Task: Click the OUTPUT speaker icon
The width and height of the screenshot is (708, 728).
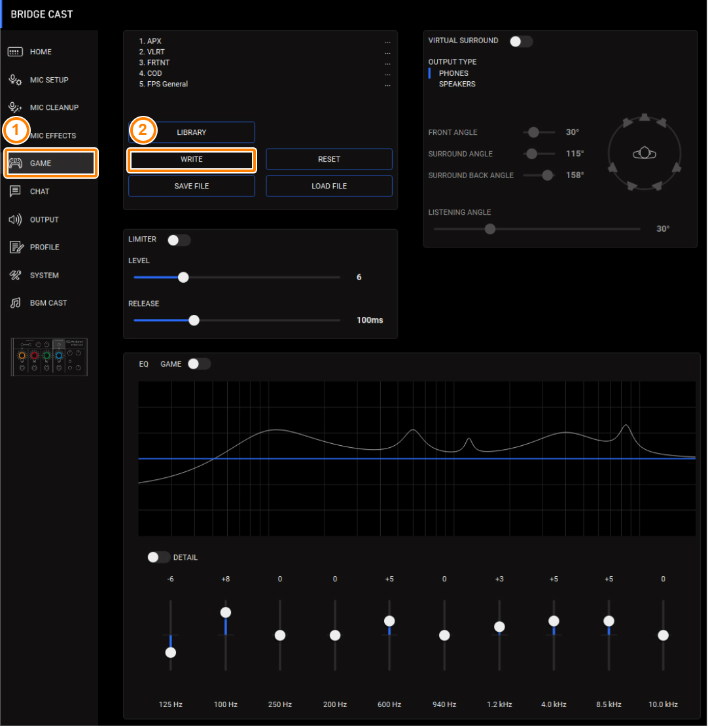Action: click(x=15, y=219)
